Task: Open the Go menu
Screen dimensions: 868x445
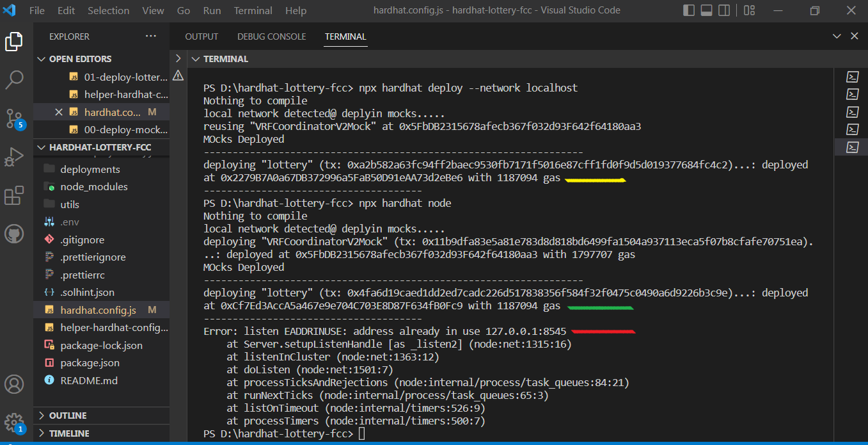Action: tap(184, 11)
